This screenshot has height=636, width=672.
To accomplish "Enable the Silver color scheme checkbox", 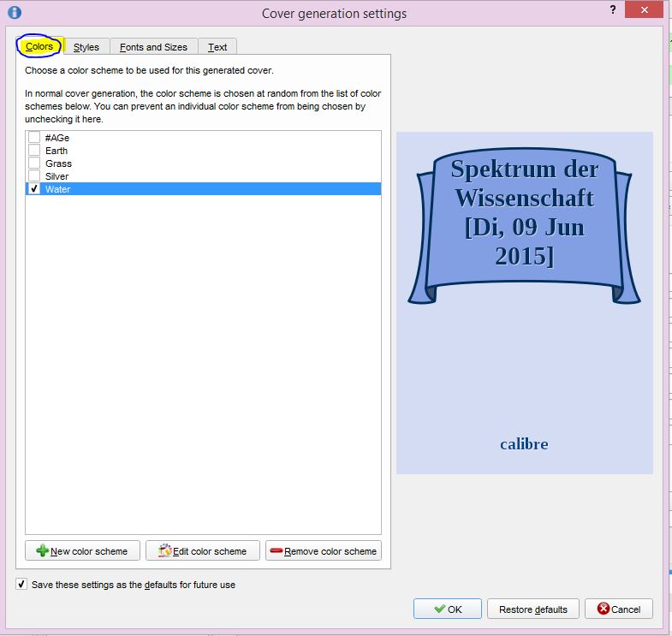I will tap(34, 176).
